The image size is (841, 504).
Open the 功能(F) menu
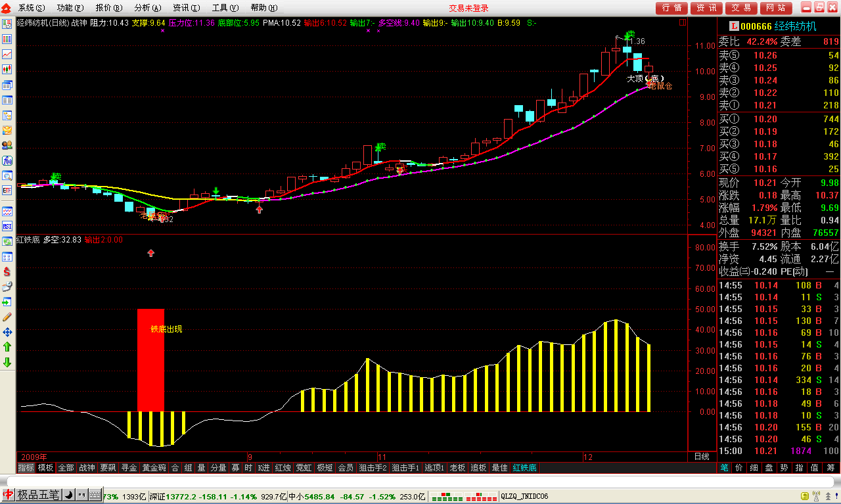pyautogui.click(x=70, y=8)
